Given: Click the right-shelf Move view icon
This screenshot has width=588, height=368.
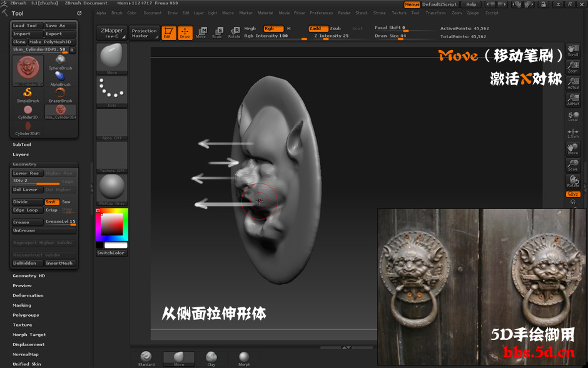Looking at the screenshot, I should coord(573,149).
